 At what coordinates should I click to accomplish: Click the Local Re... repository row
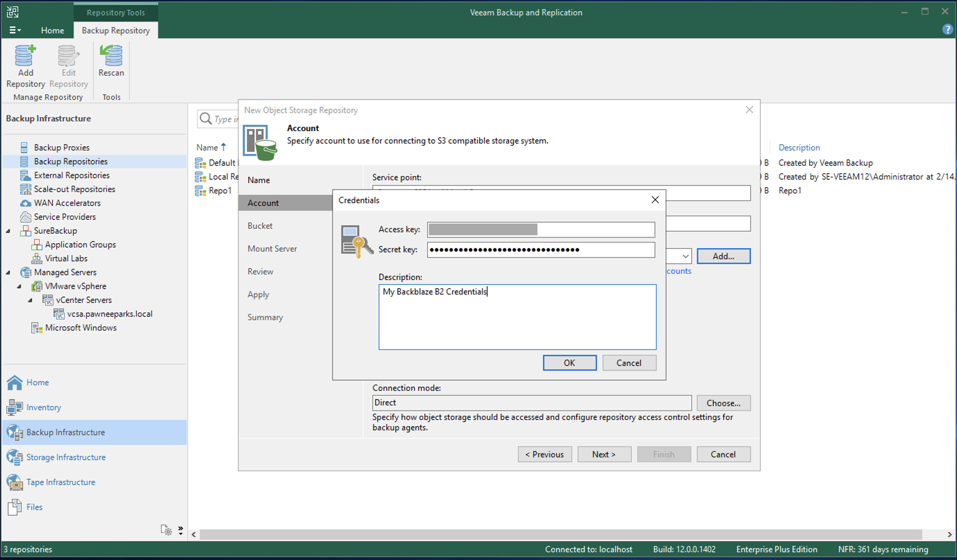click(216, 177)
